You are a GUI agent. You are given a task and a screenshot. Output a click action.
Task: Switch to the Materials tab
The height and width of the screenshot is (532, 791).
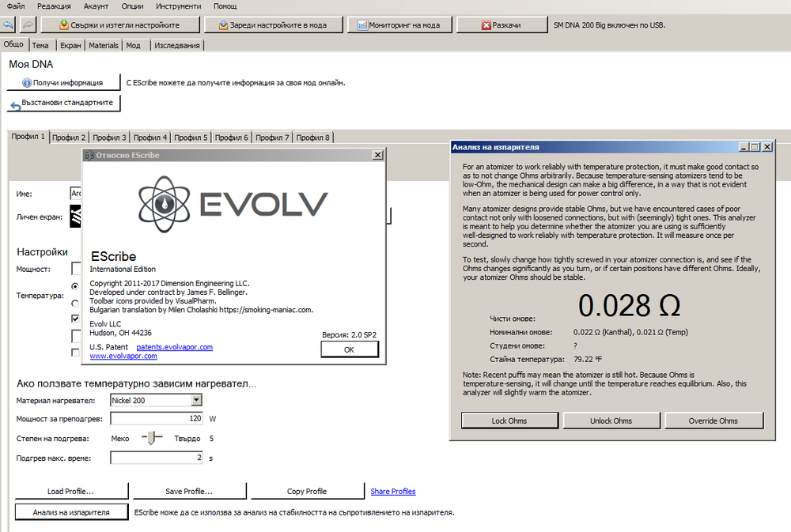click(104, 45)
